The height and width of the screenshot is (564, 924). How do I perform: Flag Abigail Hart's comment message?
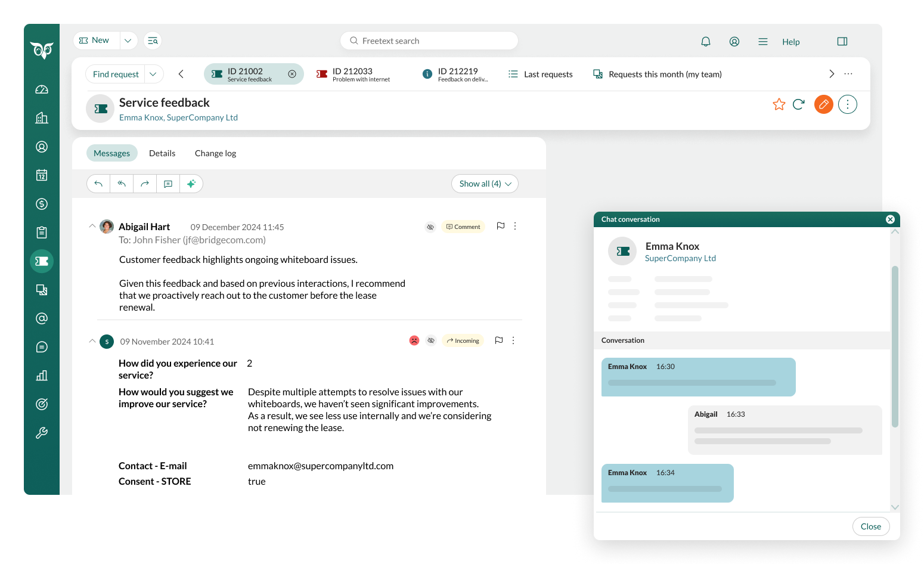point(501,226)
